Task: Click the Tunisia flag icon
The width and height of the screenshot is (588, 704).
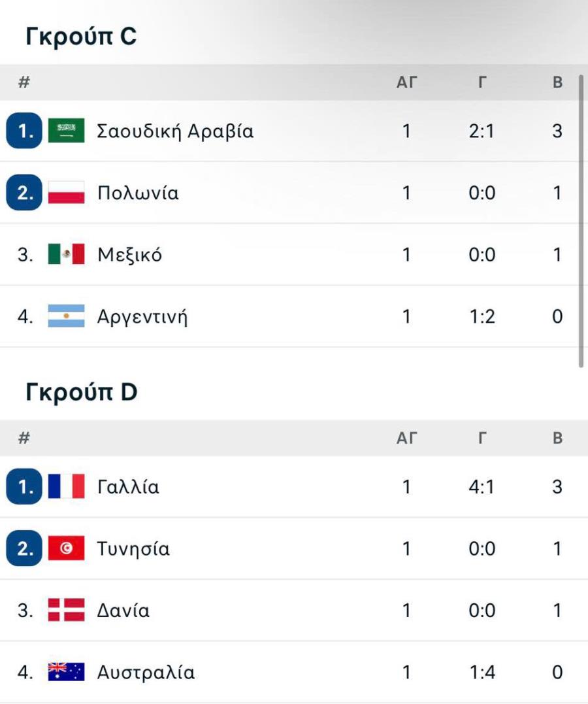Action: coord(66,548)
